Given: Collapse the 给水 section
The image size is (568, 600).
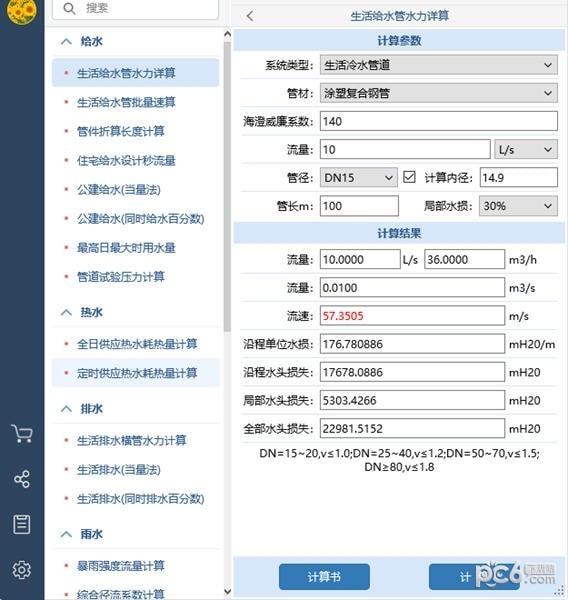Looking at the screenshot, I should [x=66, y=41].
